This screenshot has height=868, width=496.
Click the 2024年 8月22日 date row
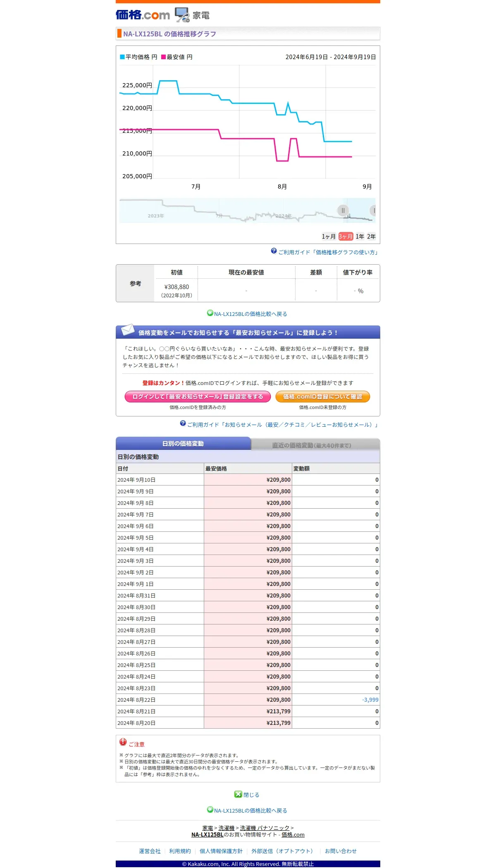tap(248, 700)
